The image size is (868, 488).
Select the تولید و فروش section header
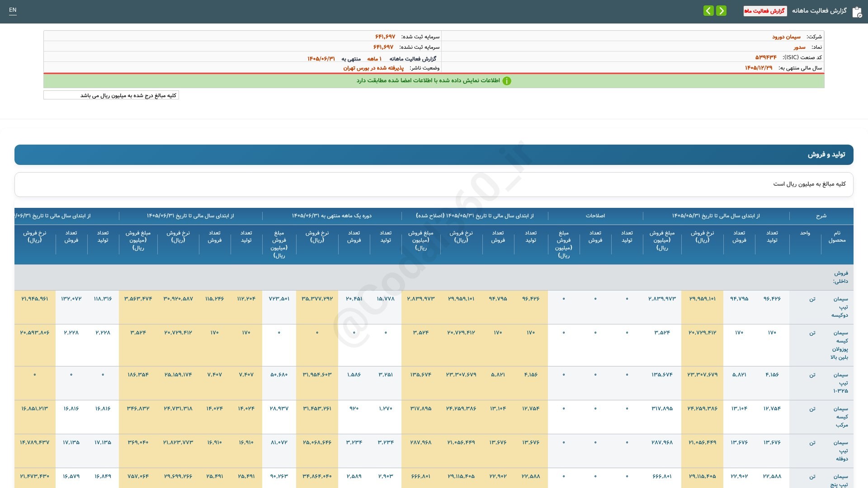pyautogui.click(x=434, y=155)
